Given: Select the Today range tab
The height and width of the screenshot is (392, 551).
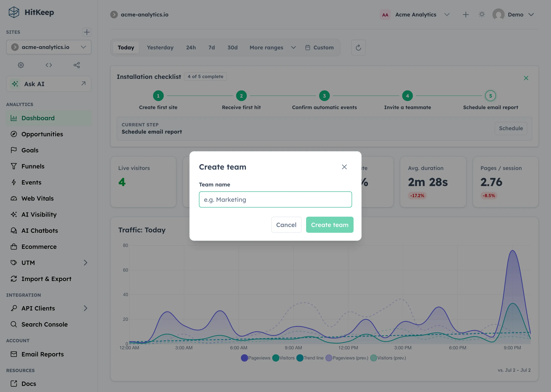Looking at the screenshot, I should (x=126, y=47).
